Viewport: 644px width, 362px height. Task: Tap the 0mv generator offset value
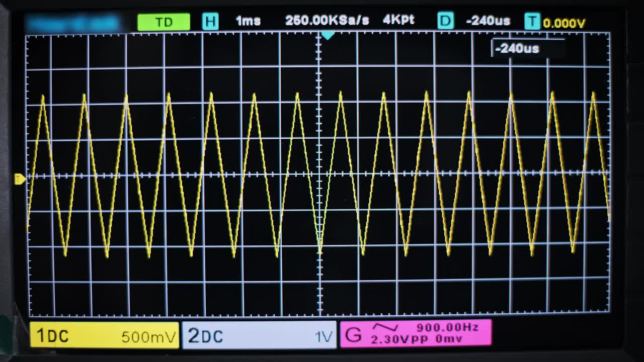pyautogui.click(x=449, y=339)
